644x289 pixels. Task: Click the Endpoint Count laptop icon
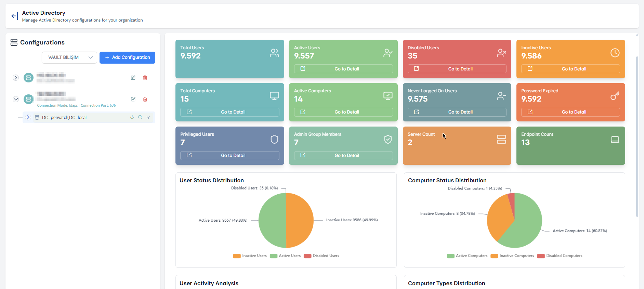click(615, 139)
